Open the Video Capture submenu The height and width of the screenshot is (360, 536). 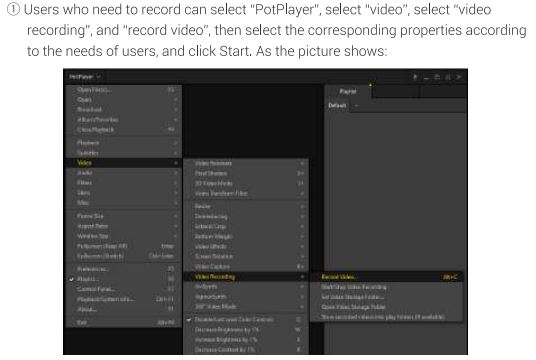pos(246,266)
